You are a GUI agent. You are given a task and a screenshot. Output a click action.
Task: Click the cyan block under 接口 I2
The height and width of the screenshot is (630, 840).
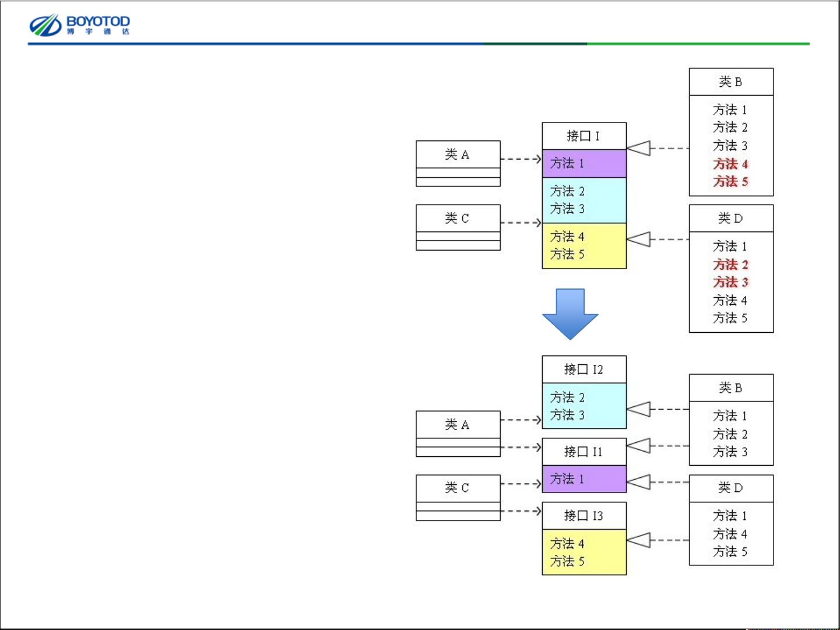[x=584, y=406]
